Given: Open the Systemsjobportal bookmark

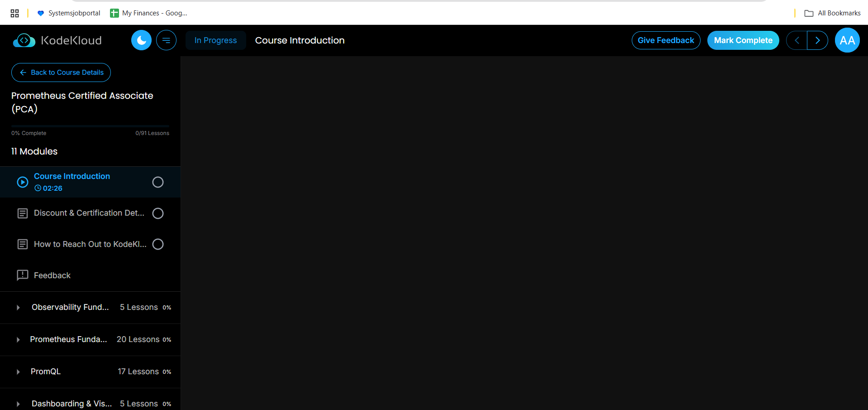Looking at the screenshot, I should (x=69, y=13).
